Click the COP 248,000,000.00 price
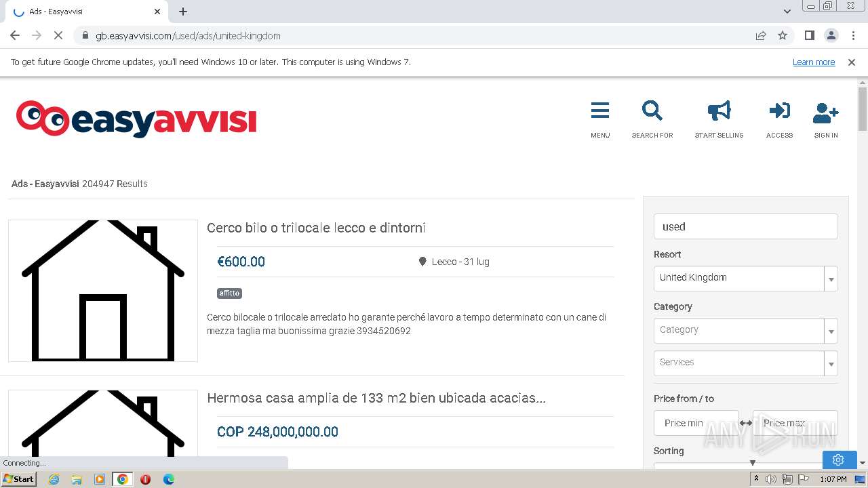This screenshot has width=868, height=488. tap(277, 432)
